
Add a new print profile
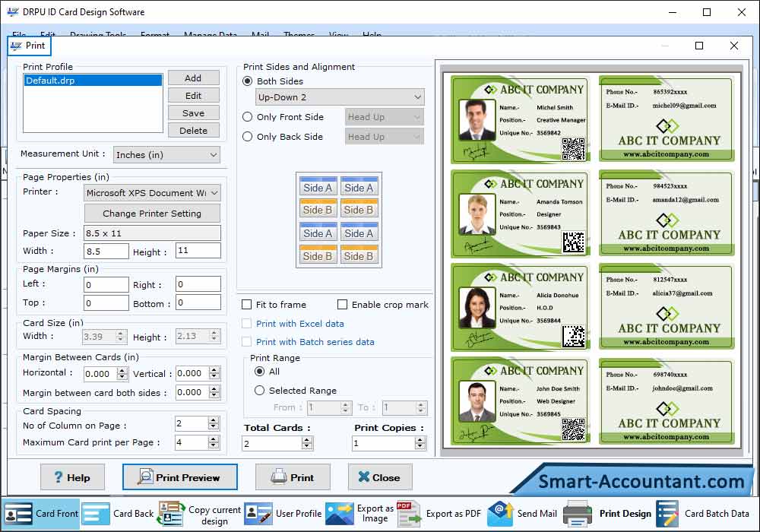[193, 78]
